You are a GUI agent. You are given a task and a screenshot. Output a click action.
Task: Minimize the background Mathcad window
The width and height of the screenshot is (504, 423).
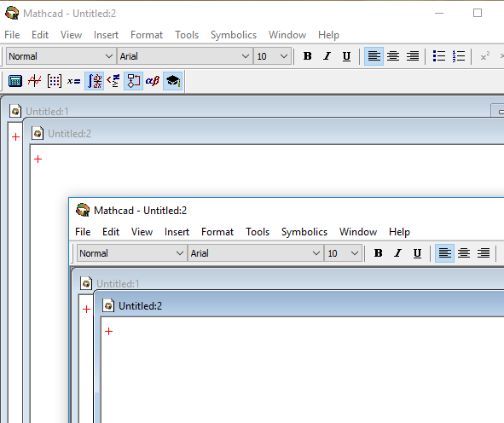(439, 13)
